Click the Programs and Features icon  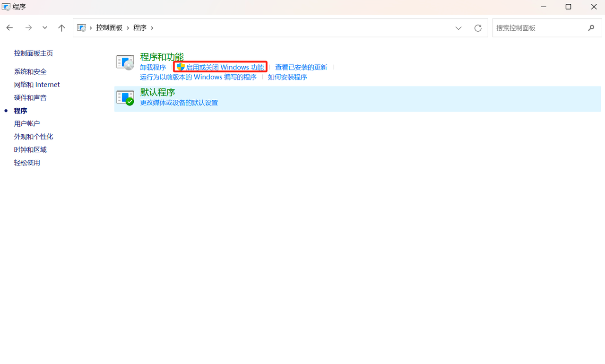click(x=125, y=62)
